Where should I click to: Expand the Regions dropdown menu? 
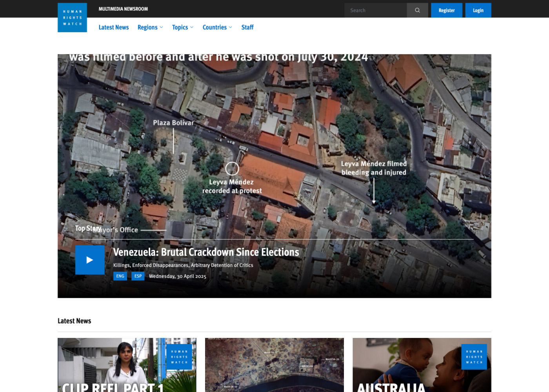(x=150, y=27)
